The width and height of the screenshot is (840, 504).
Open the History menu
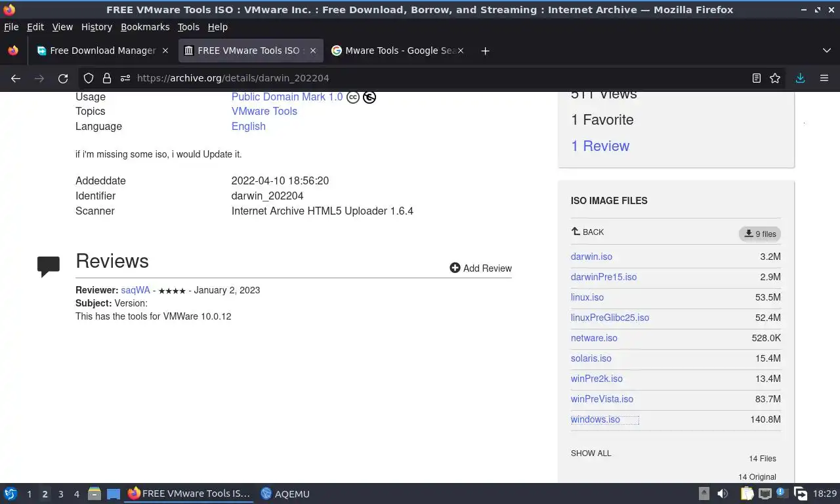[x=96, y=27]
